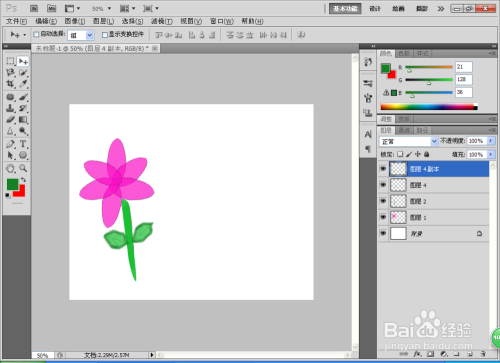Click the color spectrum ramp bar
The width and height of the screenshot is (500, 363).
tap(429, 107)
